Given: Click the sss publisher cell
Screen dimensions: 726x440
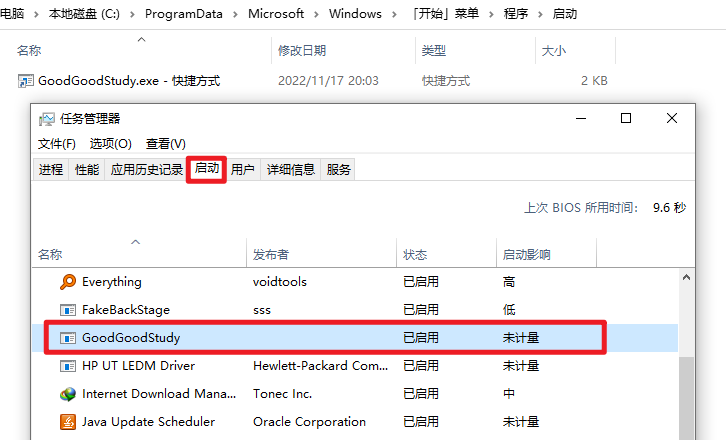Looking at the screenshot, I should [x=262, y=310].
